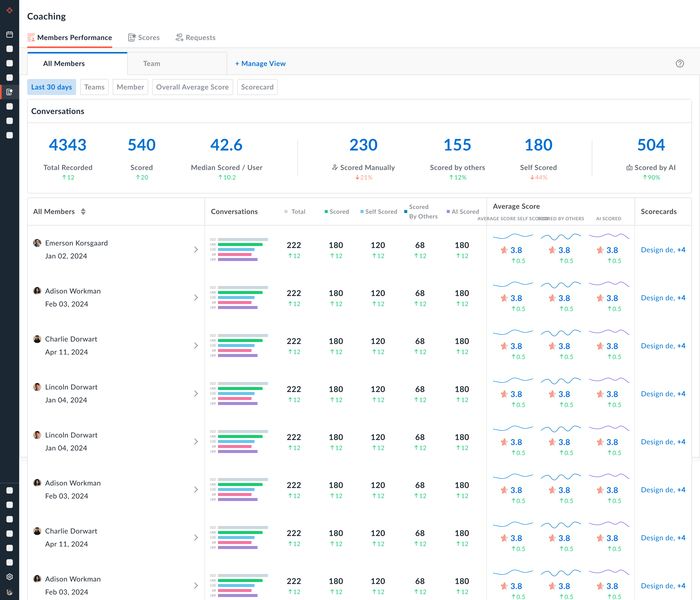The height and width of the screenshot is (600, 700).
Task: Open the Last 30 days filter
Action: point(51,87)
